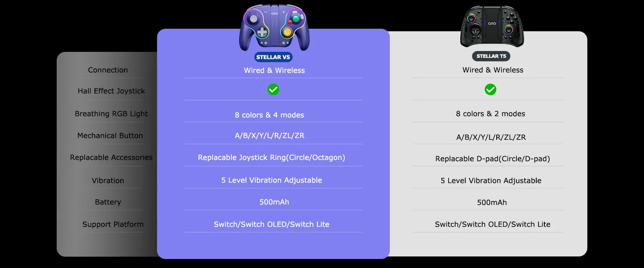Select the Replacable Accessories row label

pos(111,157)
